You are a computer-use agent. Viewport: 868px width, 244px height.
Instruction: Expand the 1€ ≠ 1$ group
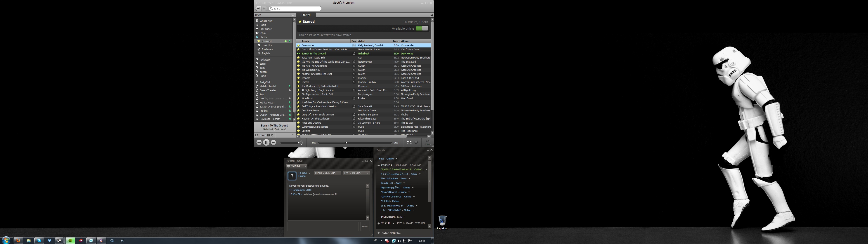click(379, 223)
